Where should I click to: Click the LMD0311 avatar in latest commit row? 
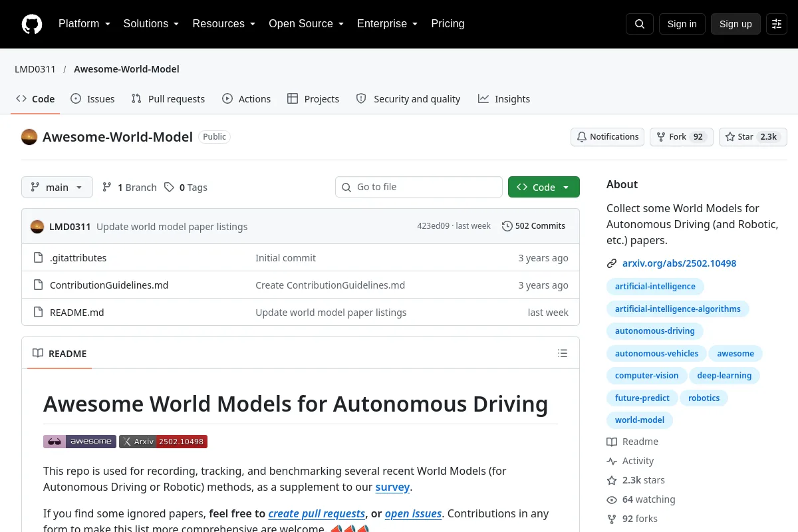37,226
